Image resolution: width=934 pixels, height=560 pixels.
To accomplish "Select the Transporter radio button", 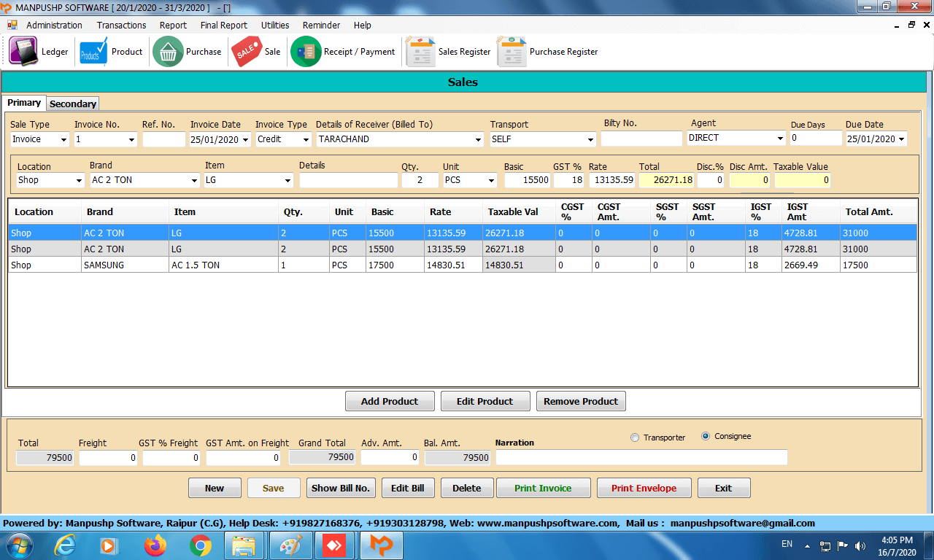I will [x=635, y=437].
